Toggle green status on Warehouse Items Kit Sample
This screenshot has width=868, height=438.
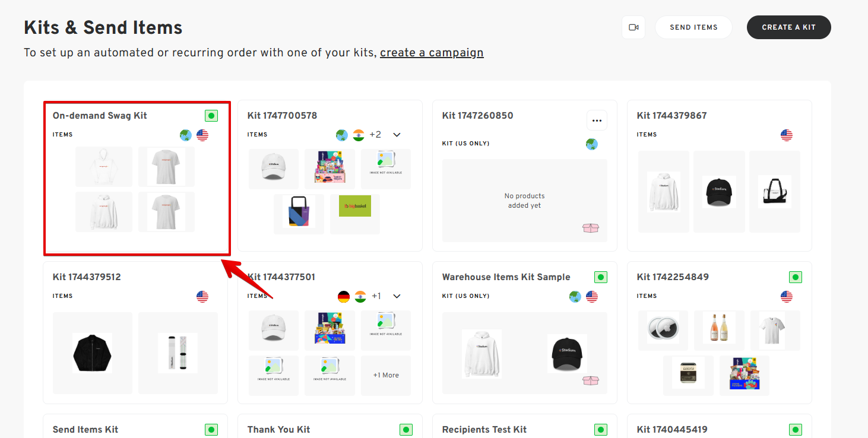[601, 277]
